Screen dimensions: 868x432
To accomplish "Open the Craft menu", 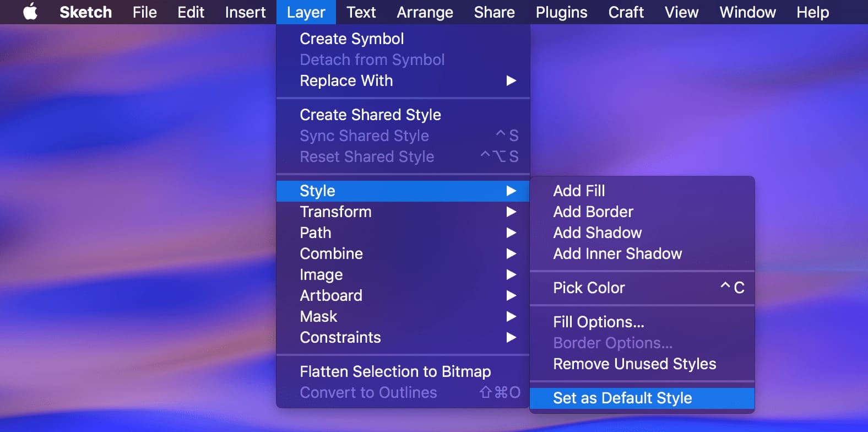I will (626, 12).
